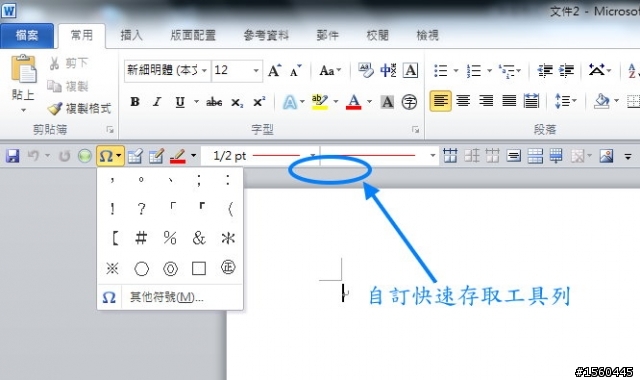
Task: Toggle Italic formatting
Action: (157, 102)
